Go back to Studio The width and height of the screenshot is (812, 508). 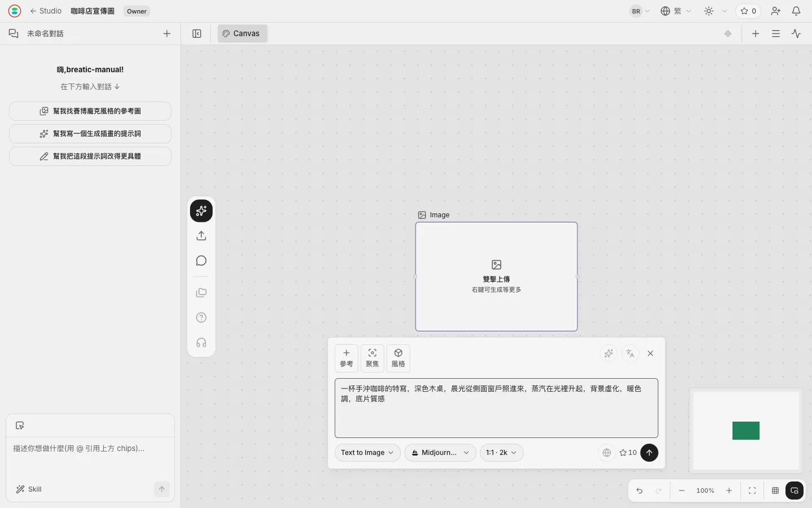coord(46,11)
